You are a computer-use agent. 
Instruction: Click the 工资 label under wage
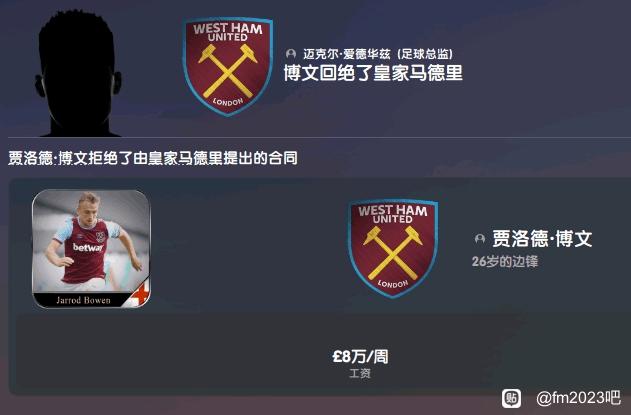[360, 374]
